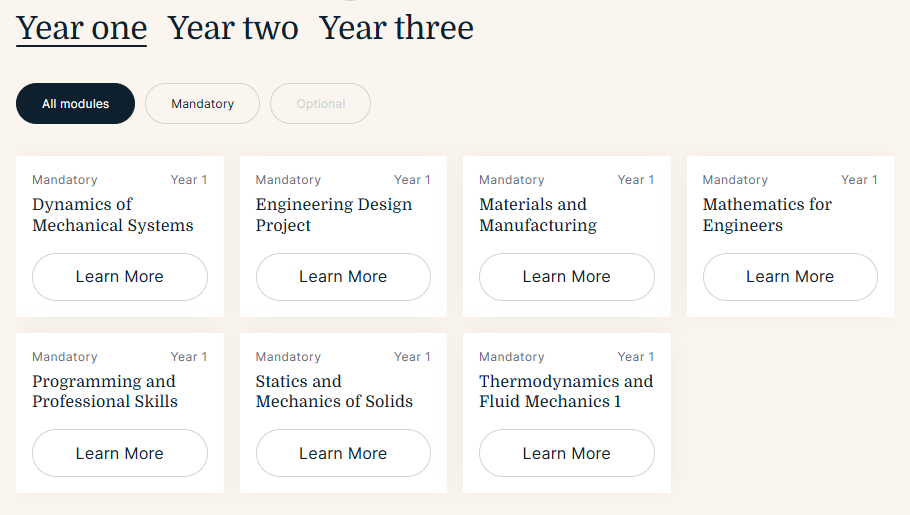The width and height of the screenshot is (910, 515).
Task: Learn More about Dynamics of Mechanical Systems
Action: click(x=120, y=277)
